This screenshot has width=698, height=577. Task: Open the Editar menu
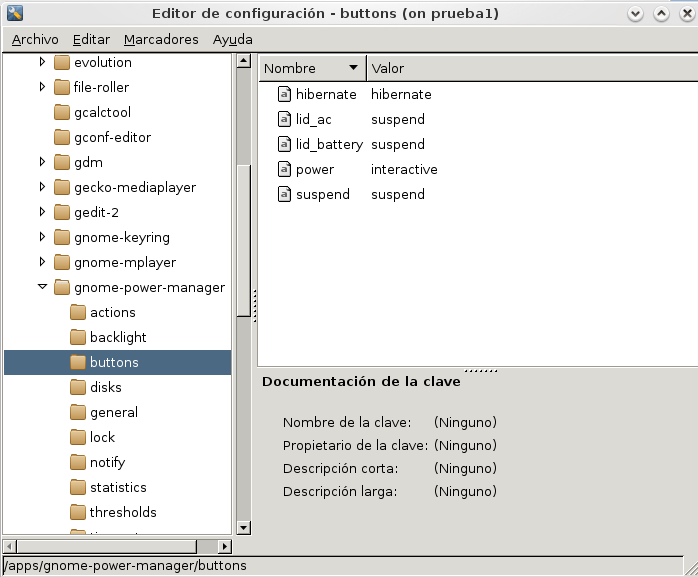91,40
